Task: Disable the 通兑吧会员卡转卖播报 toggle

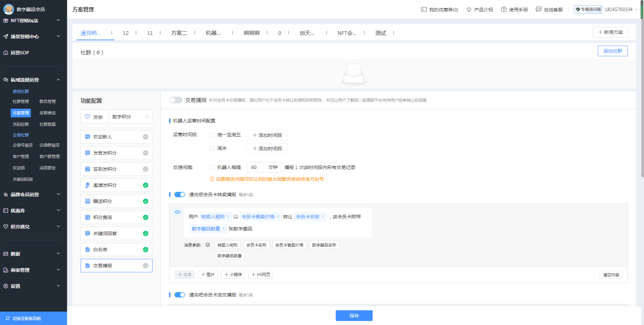Action: tap(179, 194)
